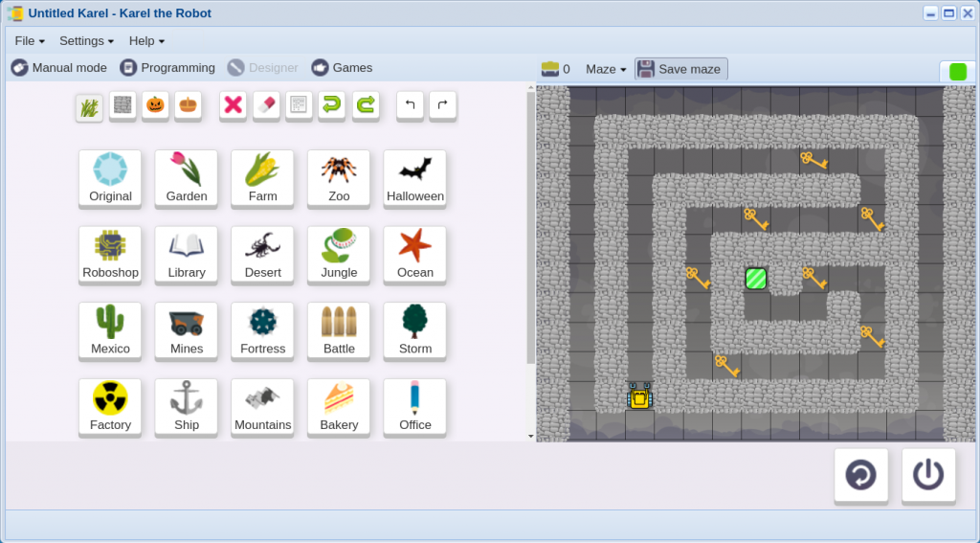Viewport: 980px width, 543px height.
Task: Click the key in the top maze corridor
Action: click(813, 160)
